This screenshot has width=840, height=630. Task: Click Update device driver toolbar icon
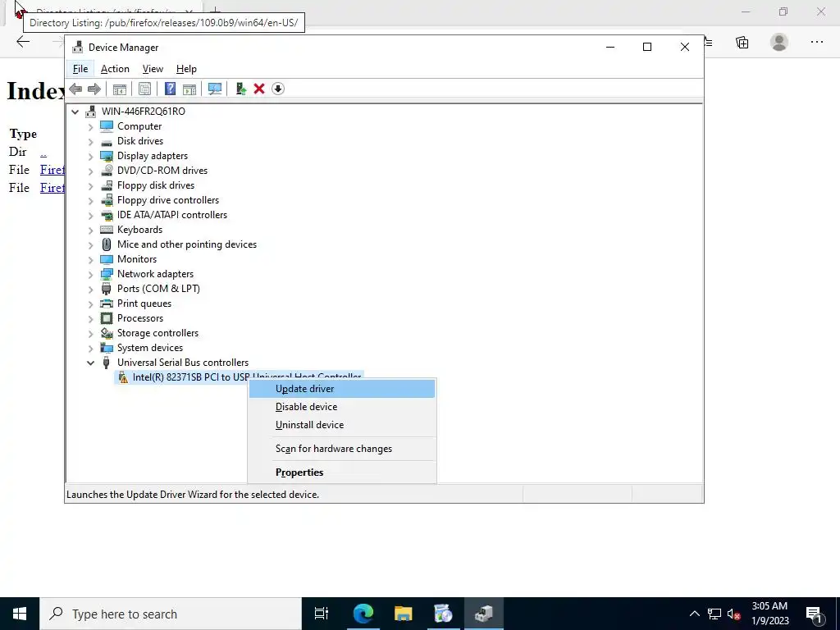(240, 89)
